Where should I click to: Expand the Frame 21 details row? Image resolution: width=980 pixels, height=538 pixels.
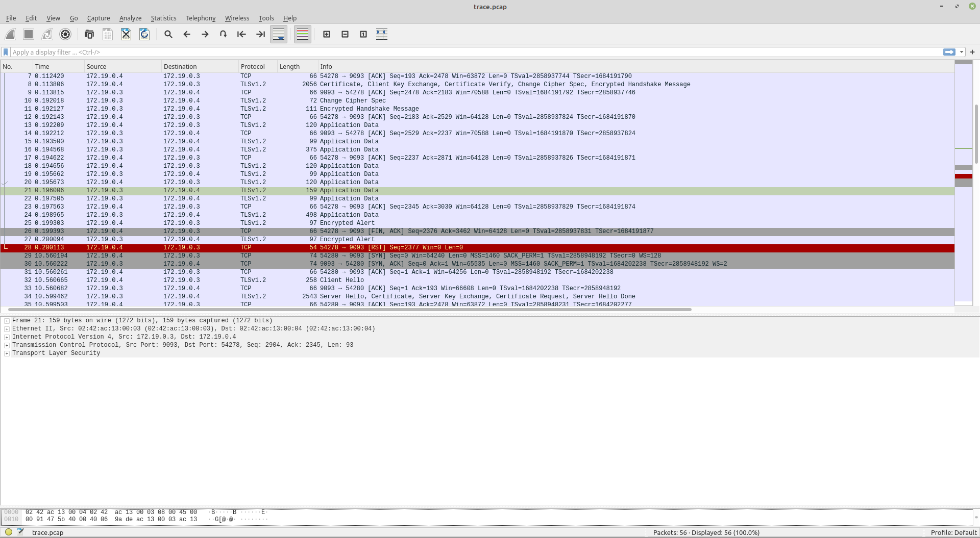(7, 321)
